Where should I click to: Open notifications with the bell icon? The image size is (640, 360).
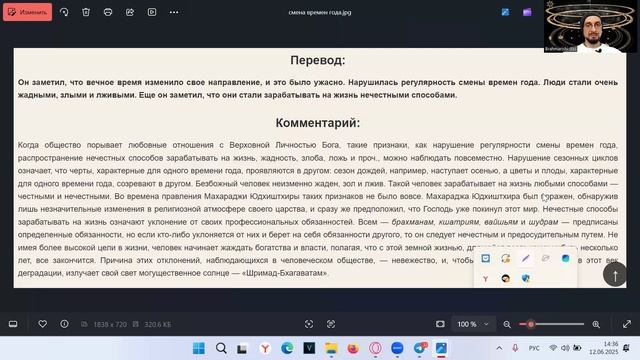[627, 348]
